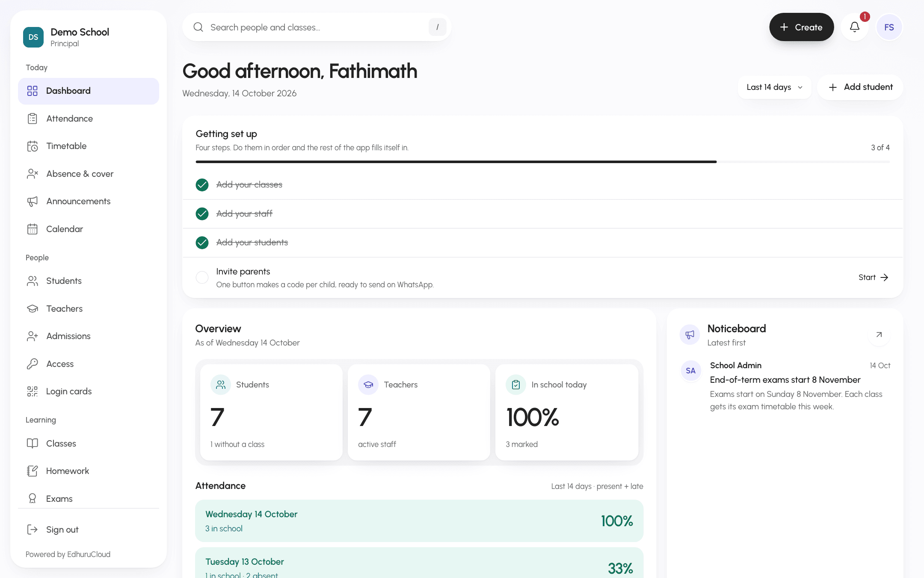Click the '3 of 4' progress text
Image resolution: width=924 pixels, height=578 pixels.
(x=880, y=148)
